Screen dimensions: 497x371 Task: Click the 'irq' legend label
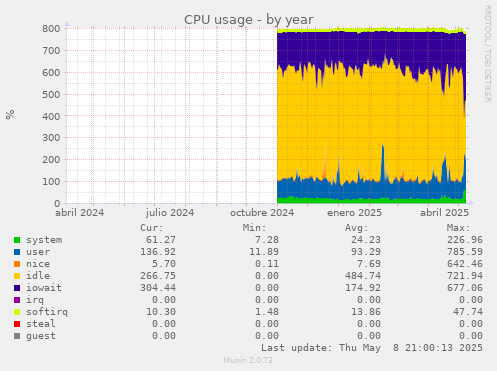35,300
